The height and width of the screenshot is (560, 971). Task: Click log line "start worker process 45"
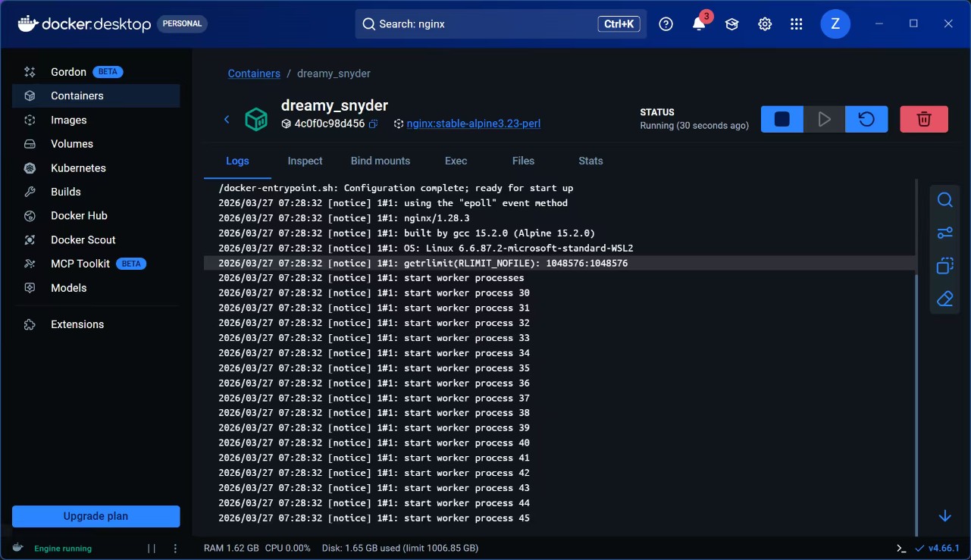(x=559, y=518)
